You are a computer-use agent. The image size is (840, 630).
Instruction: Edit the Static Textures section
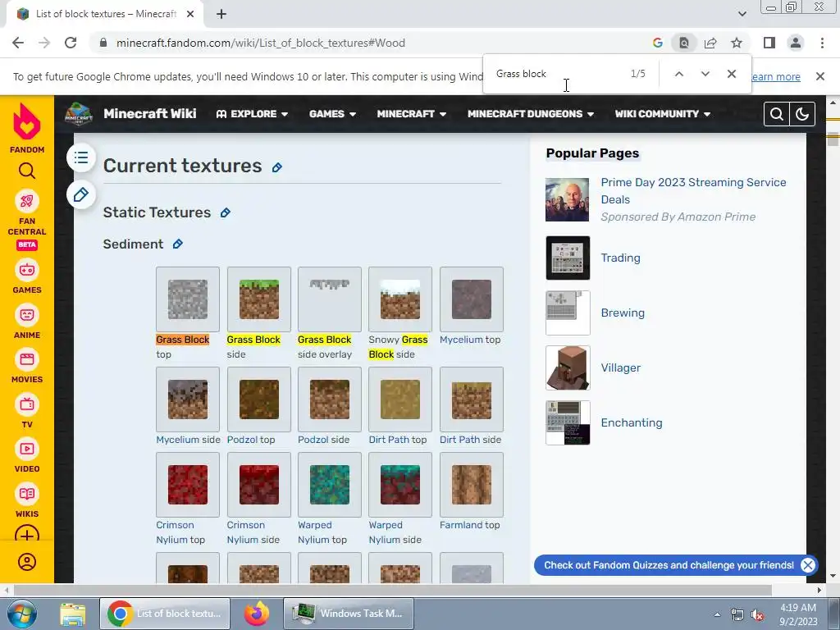226,213
